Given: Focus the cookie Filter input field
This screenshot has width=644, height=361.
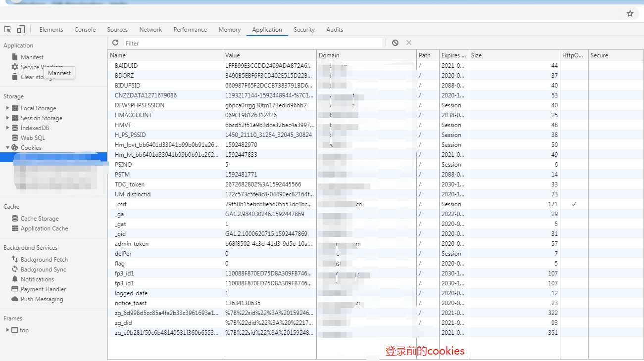Looking at the screenshot, I should (x=253, y=43).
